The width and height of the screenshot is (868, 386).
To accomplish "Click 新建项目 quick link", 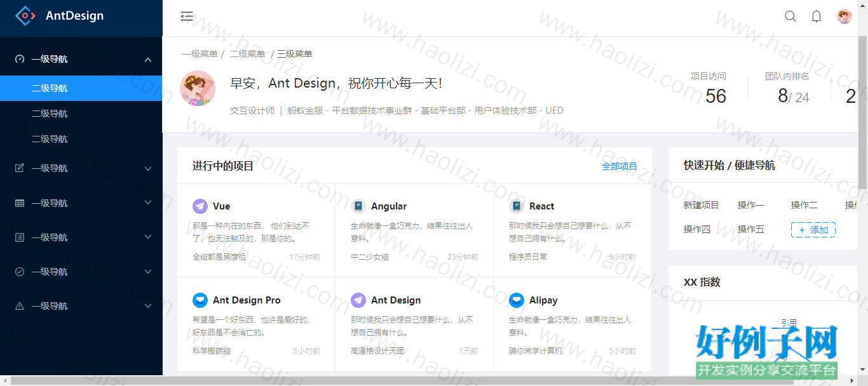I will pos(702,205).
